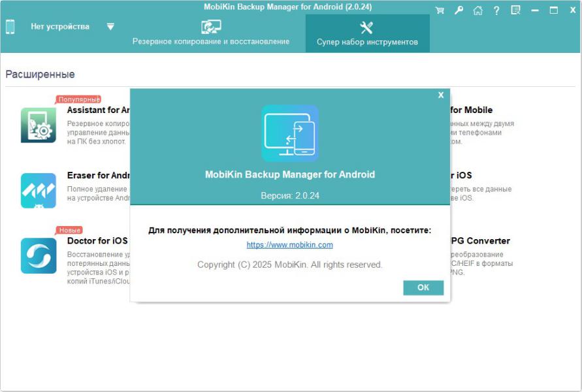Click the tool title ending in 'iOS' on the right

[461, 175]
